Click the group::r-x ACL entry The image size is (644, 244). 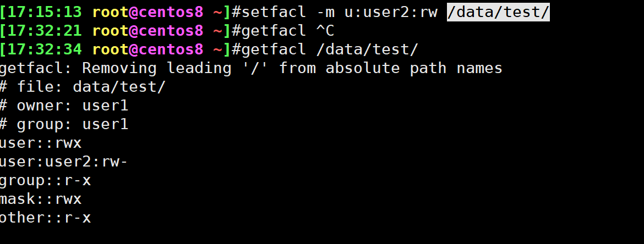(x=45, y=181)
